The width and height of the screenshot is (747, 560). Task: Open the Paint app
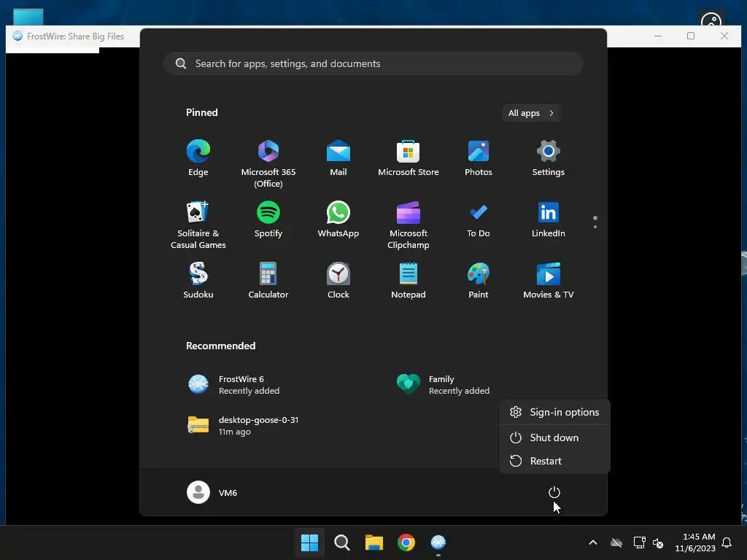479,281
